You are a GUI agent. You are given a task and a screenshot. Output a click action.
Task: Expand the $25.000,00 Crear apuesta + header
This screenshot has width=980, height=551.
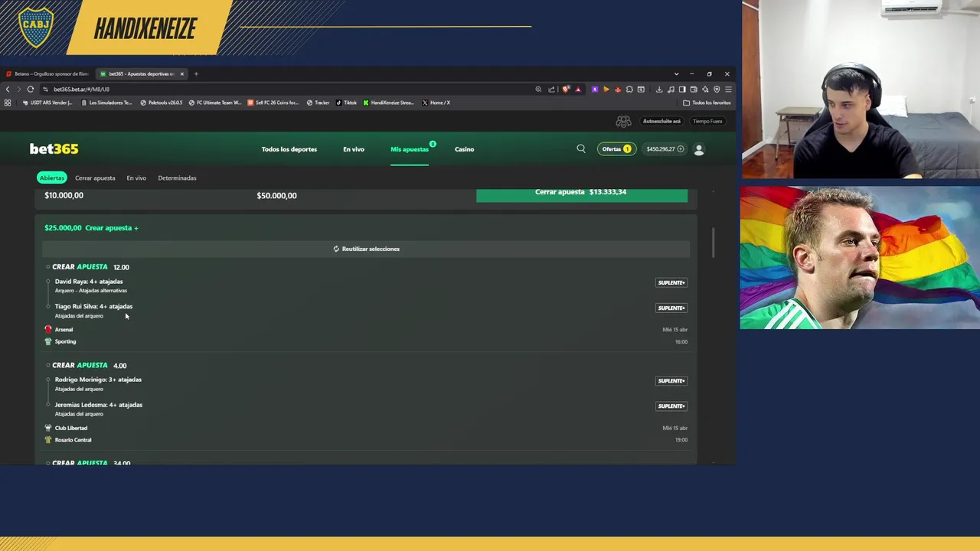click(x=91, y=227)
